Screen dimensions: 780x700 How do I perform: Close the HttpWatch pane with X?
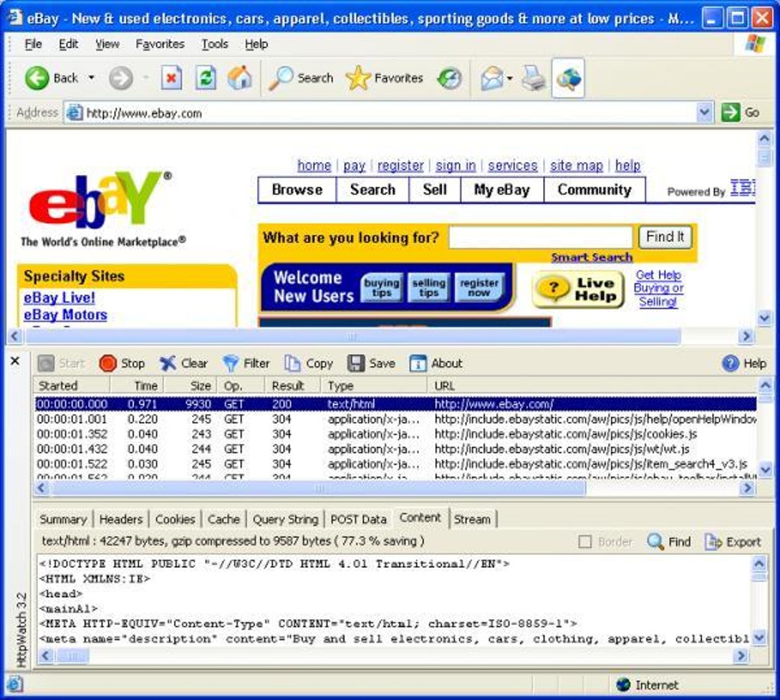15,361
